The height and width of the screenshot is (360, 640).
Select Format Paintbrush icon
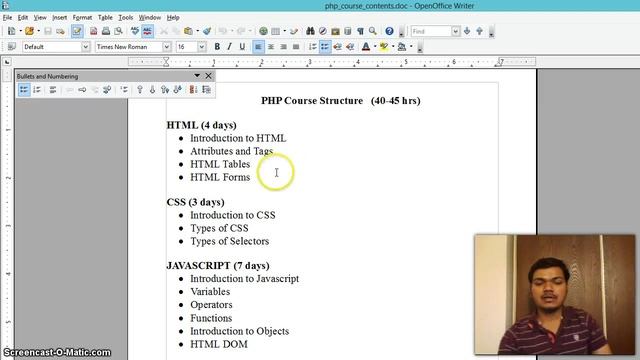[207, 31]
